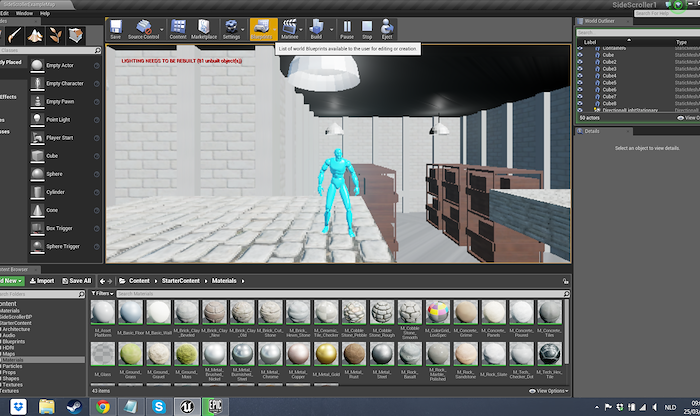The image size is (700, 416).
Task: Expand the Source Control dropdown arrow
Action: 162,30
